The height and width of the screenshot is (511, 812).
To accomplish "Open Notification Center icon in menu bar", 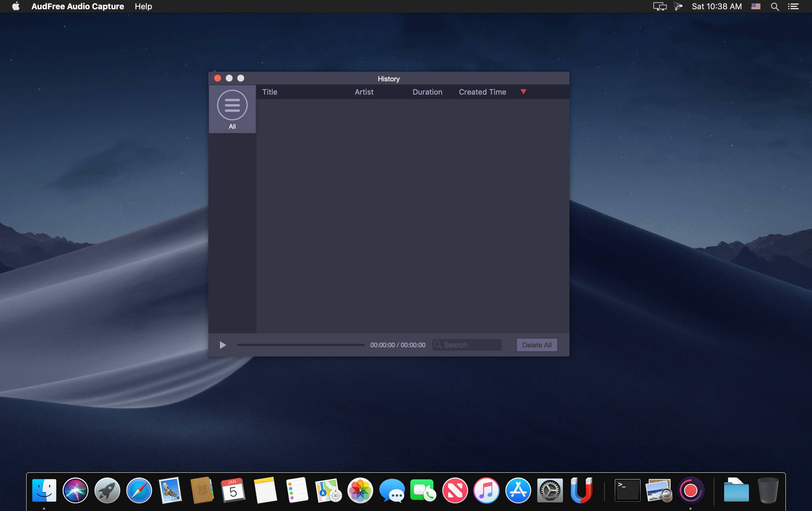I will (x=793, y=6).
